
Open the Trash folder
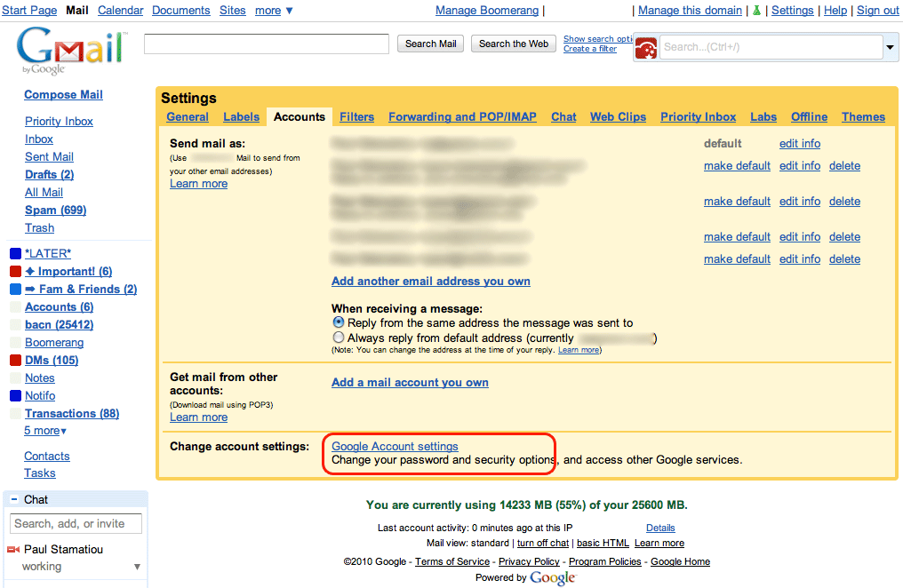tap(39, 228)
